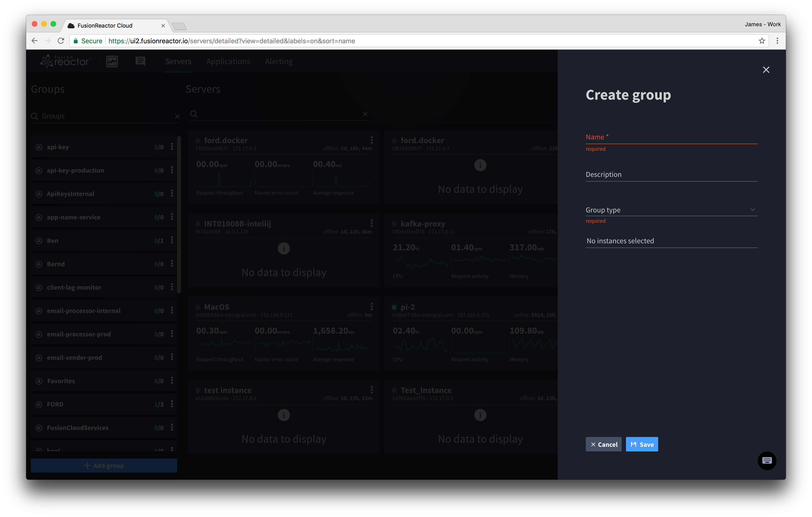This screenshot has height=517, width=812.
Task: Switch to the Servers tab
Action: coord(178,62)
